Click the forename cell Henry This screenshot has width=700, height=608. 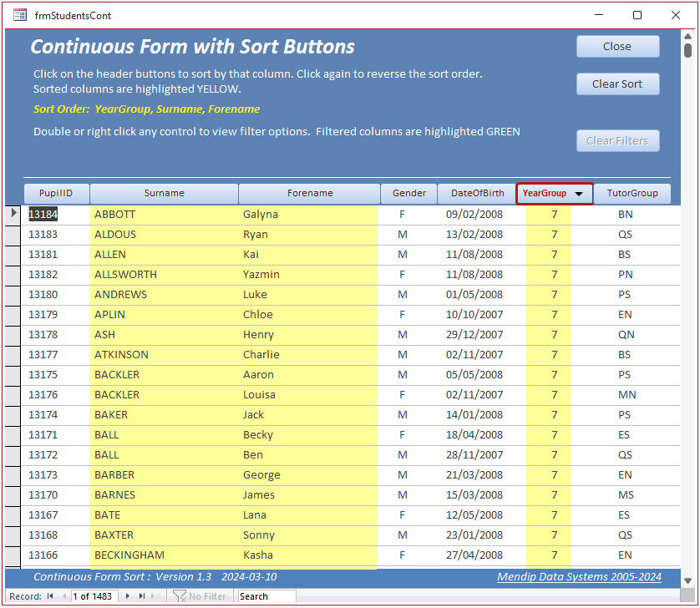[308, 335]
